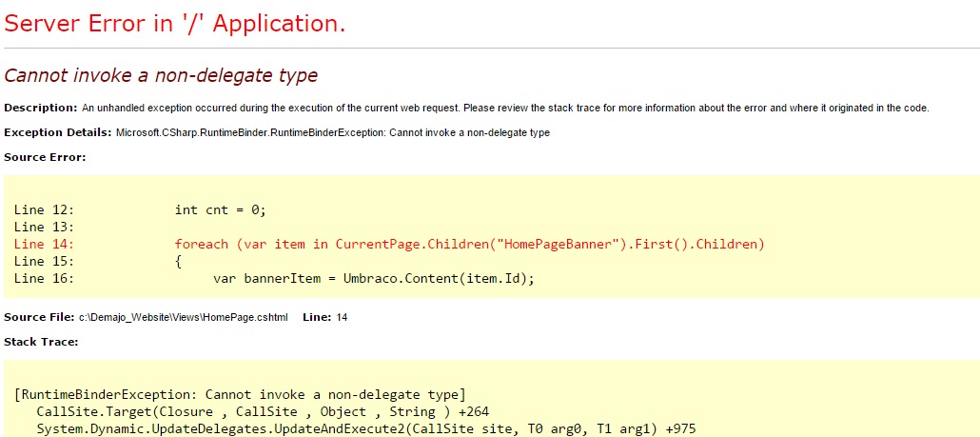Click the 'int cnt = 0;' code line
This screenshot has height=437, width=980.
pyautogui.click(x=221, y=210)
